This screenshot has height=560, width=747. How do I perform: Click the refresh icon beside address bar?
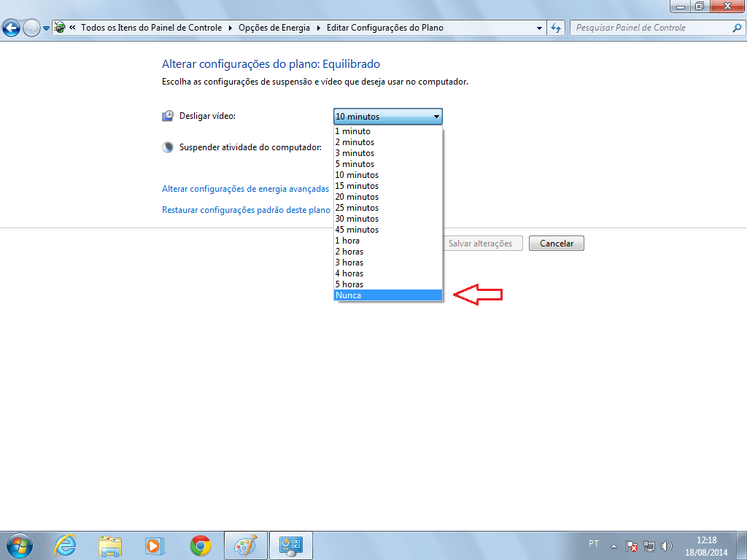(x=557, y=28)
